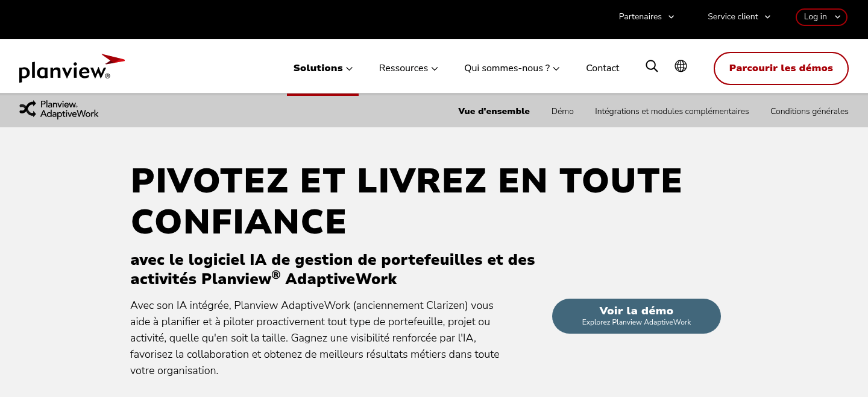Click the globe language selector icon
The image size is (868, 397).
click(x=681, y=66)
